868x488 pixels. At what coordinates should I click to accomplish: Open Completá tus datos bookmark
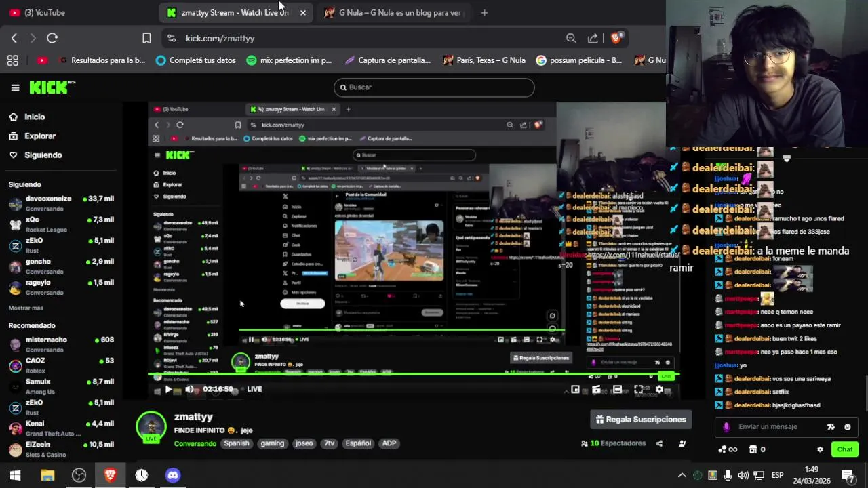coord(195,60)
